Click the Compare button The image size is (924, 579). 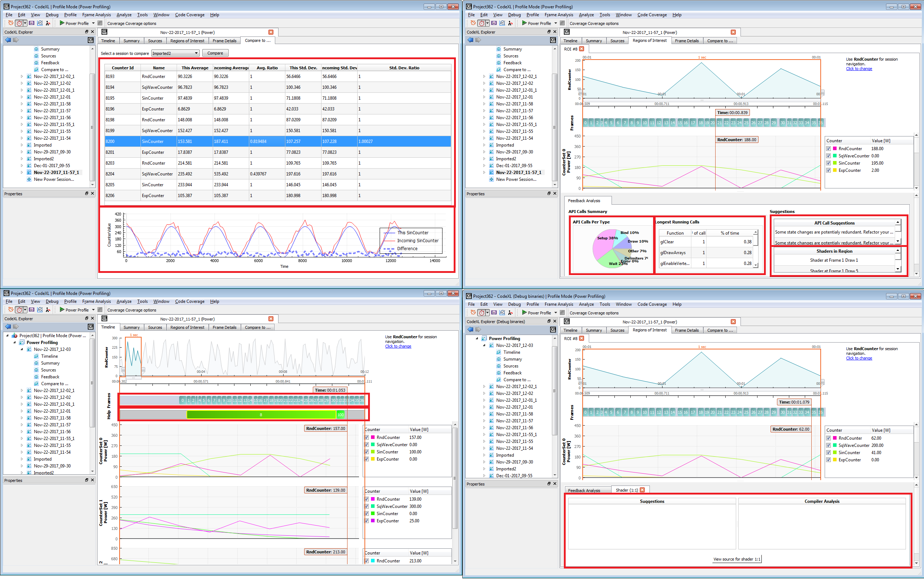click(x=215, y=53)
